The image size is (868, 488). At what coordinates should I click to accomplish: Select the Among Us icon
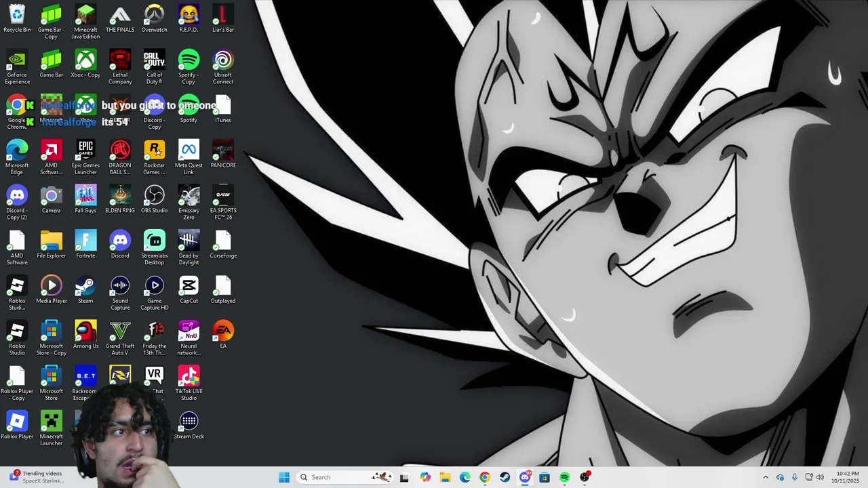(85, 335)
